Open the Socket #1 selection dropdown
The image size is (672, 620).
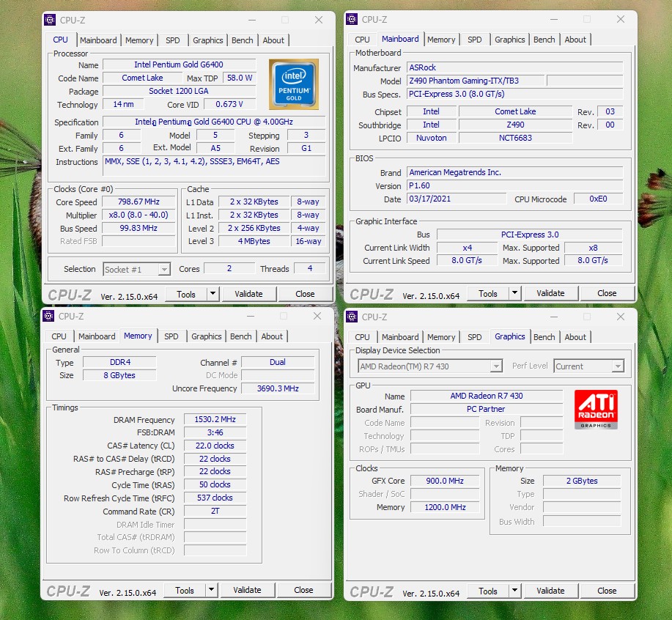coord(137,270)
